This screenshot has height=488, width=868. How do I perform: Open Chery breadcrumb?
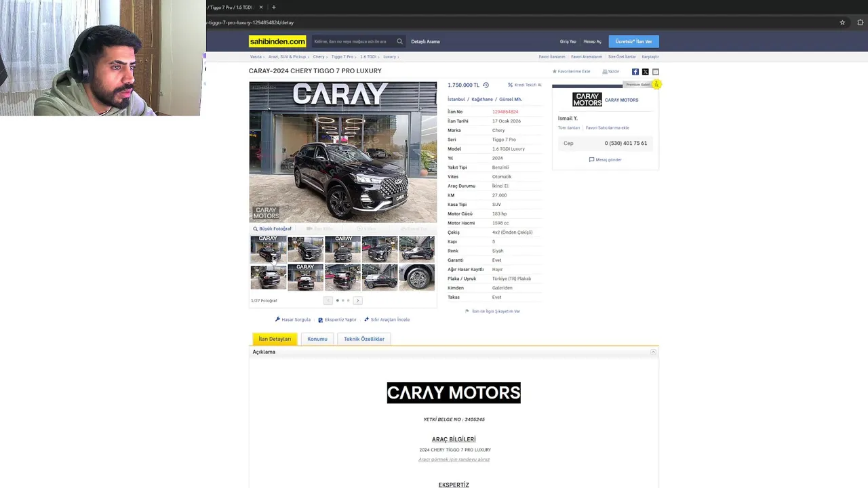tap(318, 57)
